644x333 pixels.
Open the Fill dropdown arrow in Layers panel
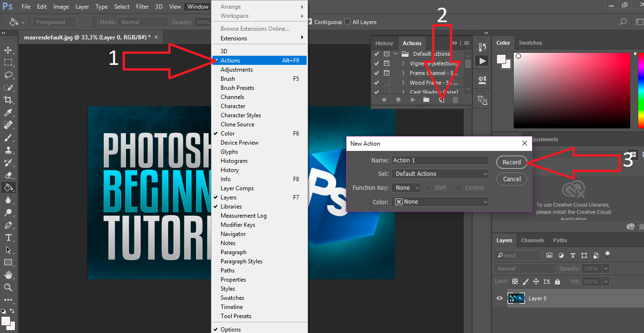coord(606,282)
